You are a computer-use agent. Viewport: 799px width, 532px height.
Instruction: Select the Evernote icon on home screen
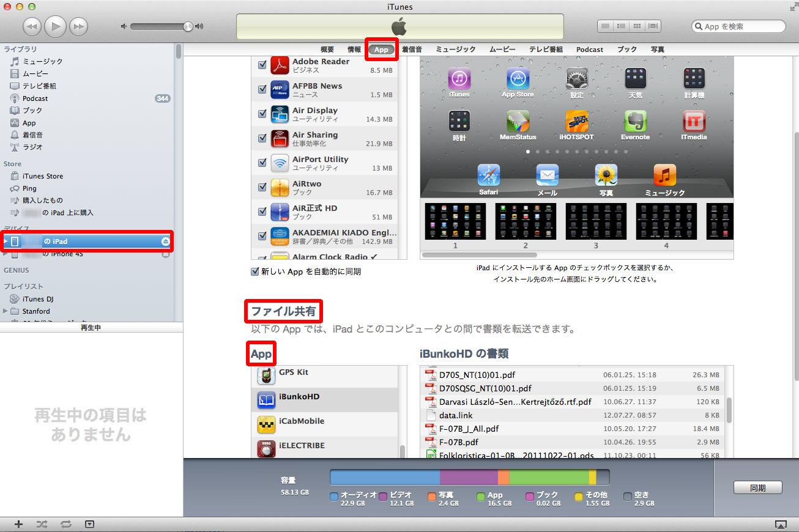tap(635, 121)
